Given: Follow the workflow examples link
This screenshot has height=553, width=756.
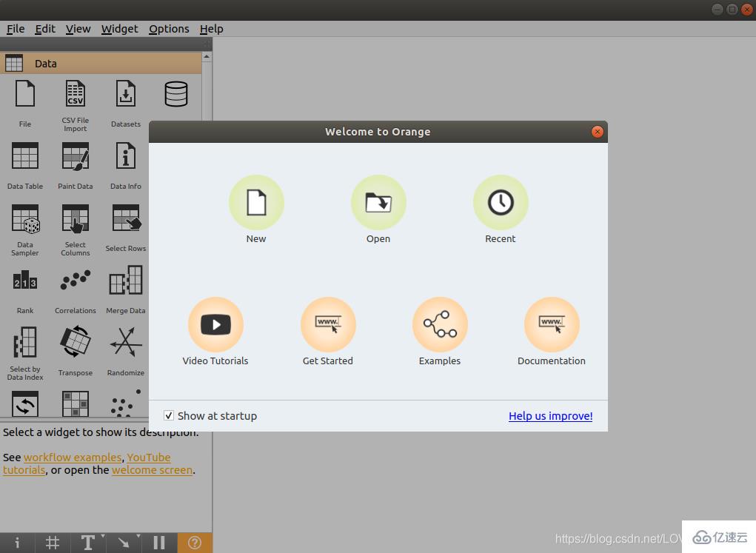Looking at the screenshot, I should click(73, 457).
